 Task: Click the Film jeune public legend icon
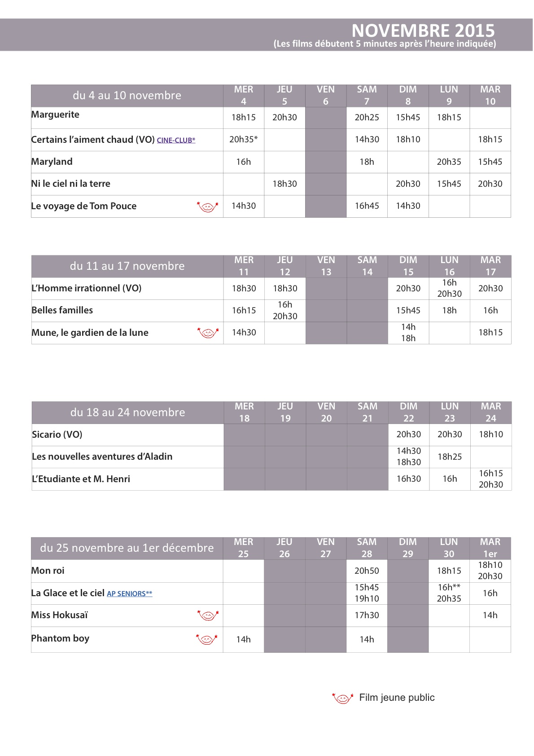coord(343,698)
